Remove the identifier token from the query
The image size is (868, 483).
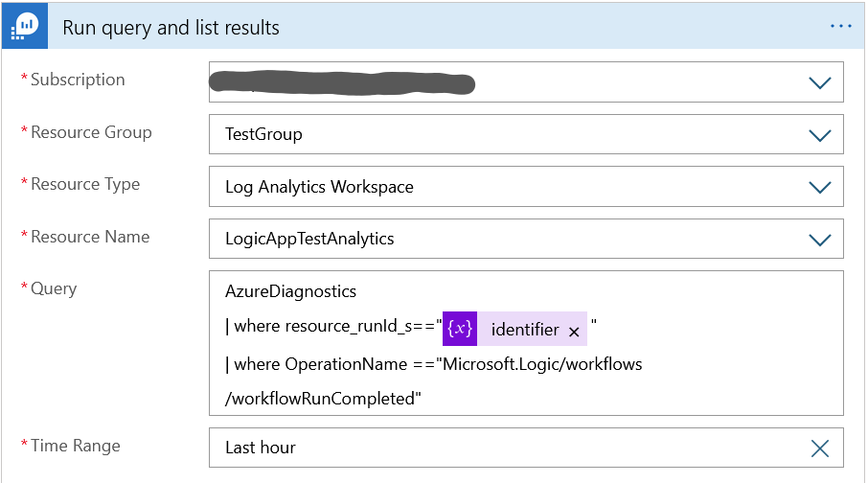574,331
